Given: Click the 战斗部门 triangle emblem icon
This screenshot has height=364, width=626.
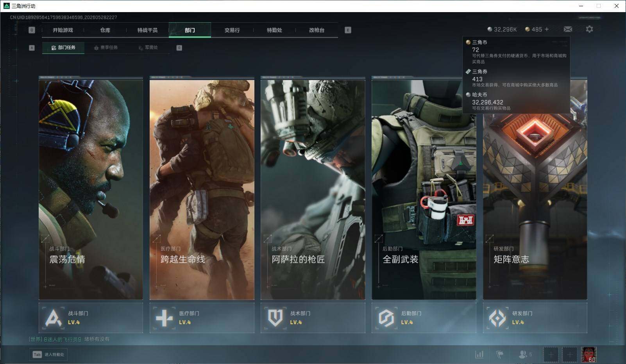Looking at the screenshot, I should coord(53,318).
